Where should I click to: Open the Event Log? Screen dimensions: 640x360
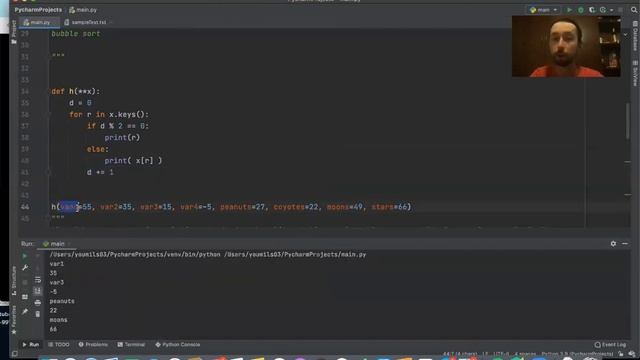pos(610,344)
